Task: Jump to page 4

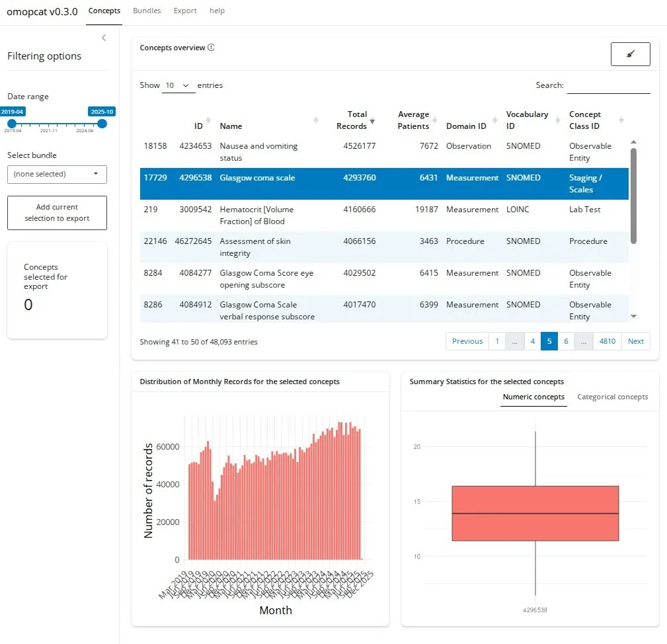Action: point(533,341)
